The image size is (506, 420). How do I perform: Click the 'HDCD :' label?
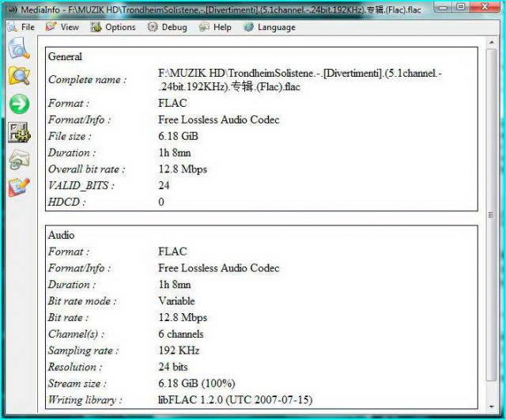[x=66, y=202]
